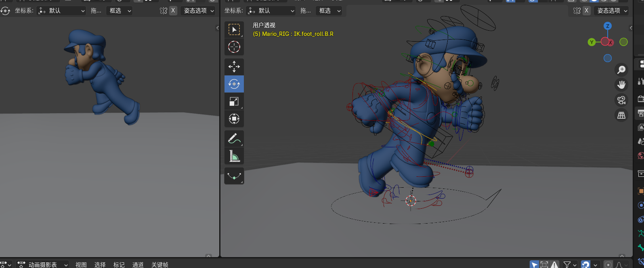
Task: Click the green Y axis gizmo handle
Action: (592, 42)
